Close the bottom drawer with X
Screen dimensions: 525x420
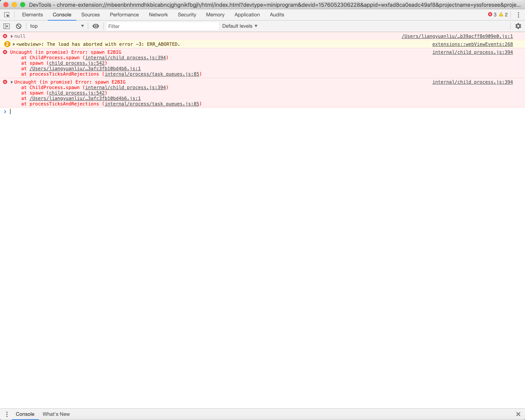(x=518, y=414)
